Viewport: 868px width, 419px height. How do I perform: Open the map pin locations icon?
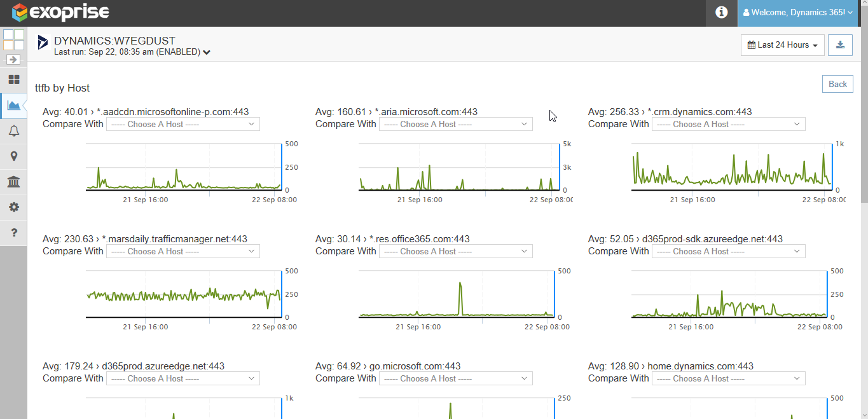coord(13,156)
